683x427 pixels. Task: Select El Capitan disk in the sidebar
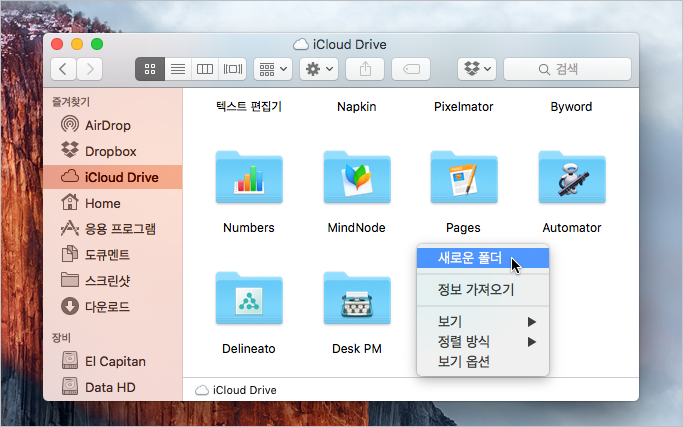coord(113,361)
